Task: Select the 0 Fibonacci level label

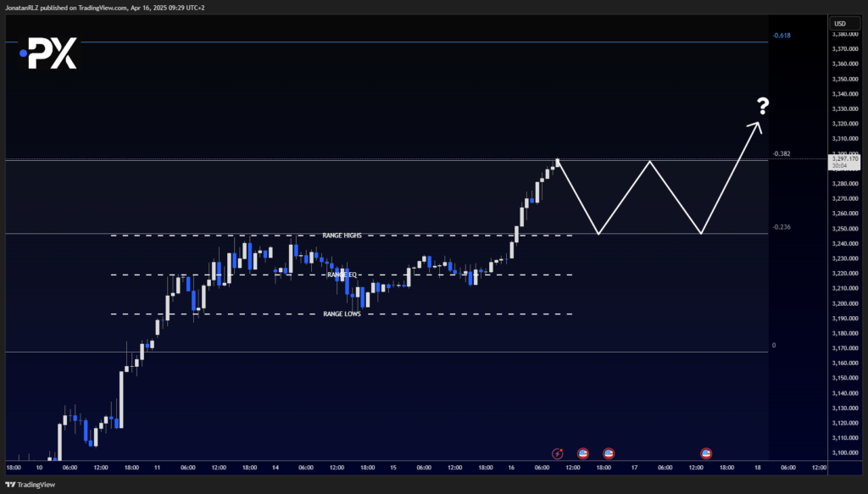Action: click(x=774, y=345)
